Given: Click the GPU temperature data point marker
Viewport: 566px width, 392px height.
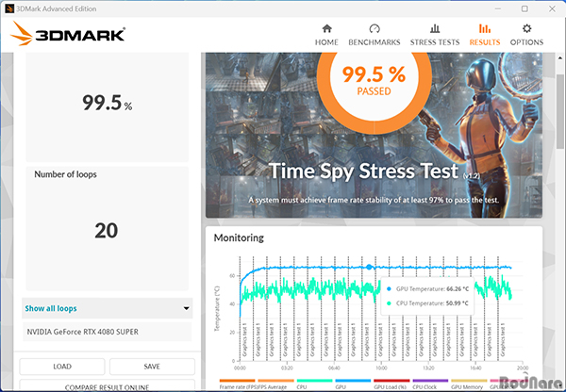Looking at the screenshot, I should 369,268.
